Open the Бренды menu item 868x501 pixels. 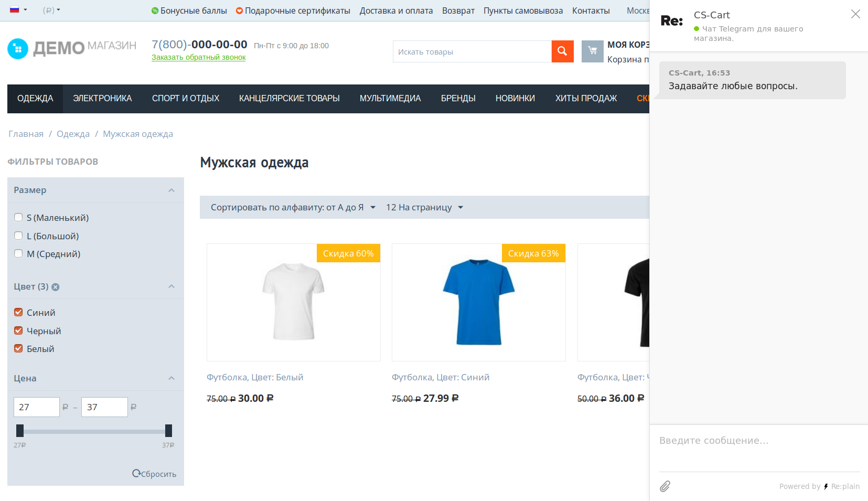(x=458, y=99)
